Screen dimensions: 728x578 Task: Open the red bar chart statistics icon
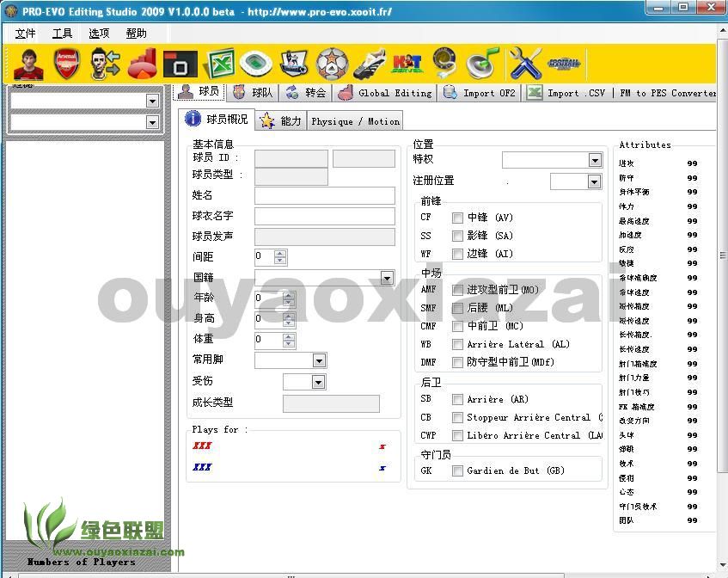pyautogui.click(x=143, y=64)
